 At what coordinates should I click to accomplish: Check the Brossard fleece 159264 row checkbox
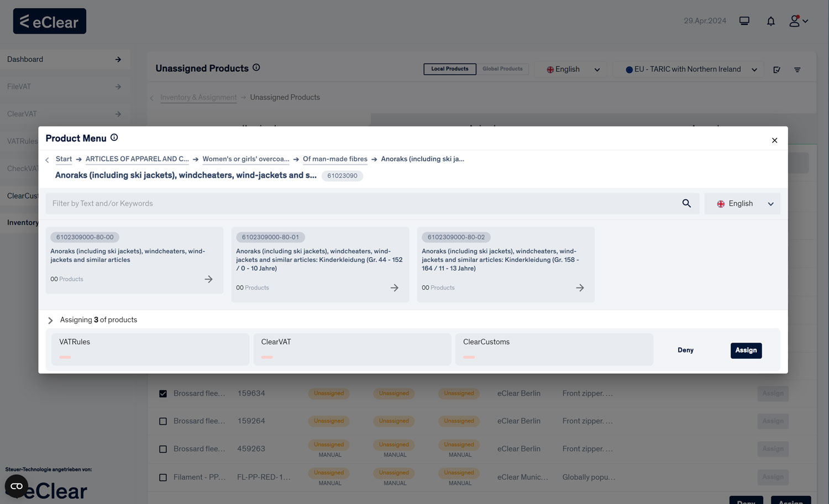click(x=163, y=421)
